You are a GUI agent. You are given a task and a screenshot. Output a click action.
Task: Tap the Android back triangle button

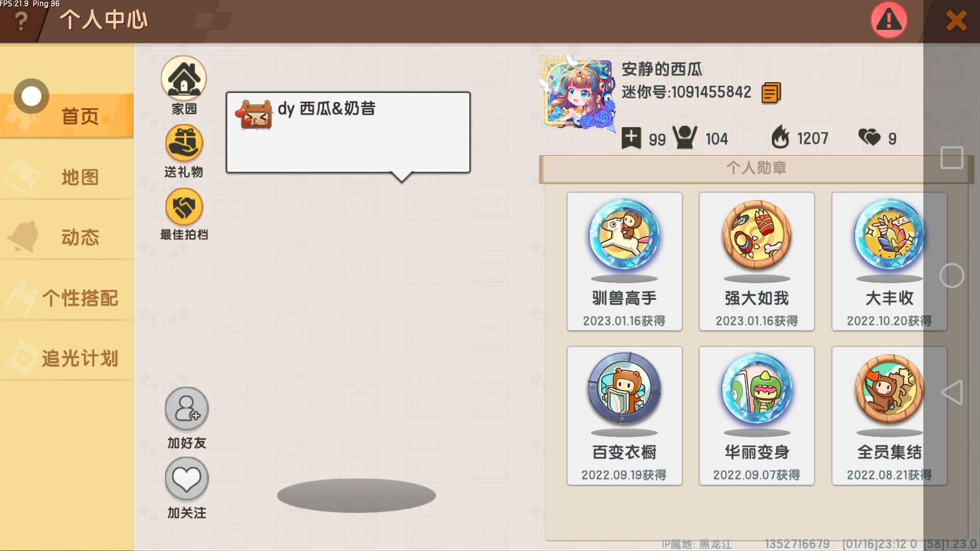tap(952, 392)
